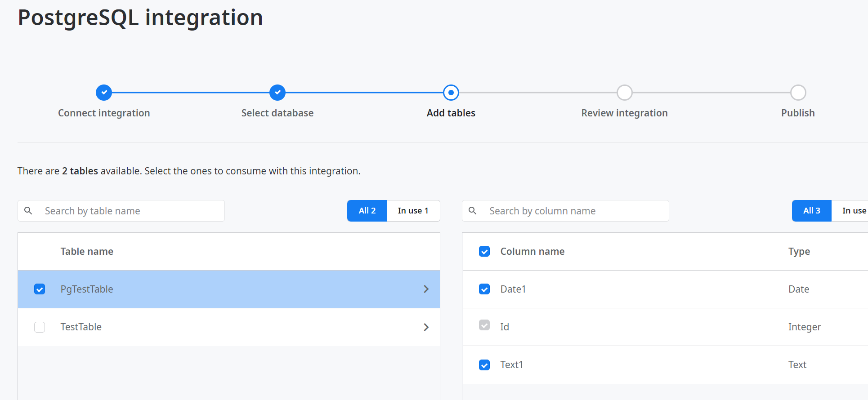
Task: Select the All 3 columns tab
Action: tap(811, 211)
